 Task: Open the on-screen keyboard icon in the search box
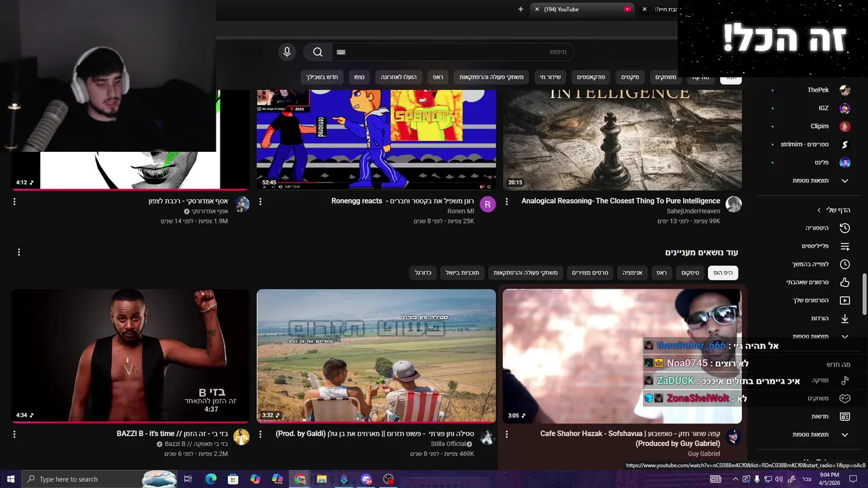point(341,52)
